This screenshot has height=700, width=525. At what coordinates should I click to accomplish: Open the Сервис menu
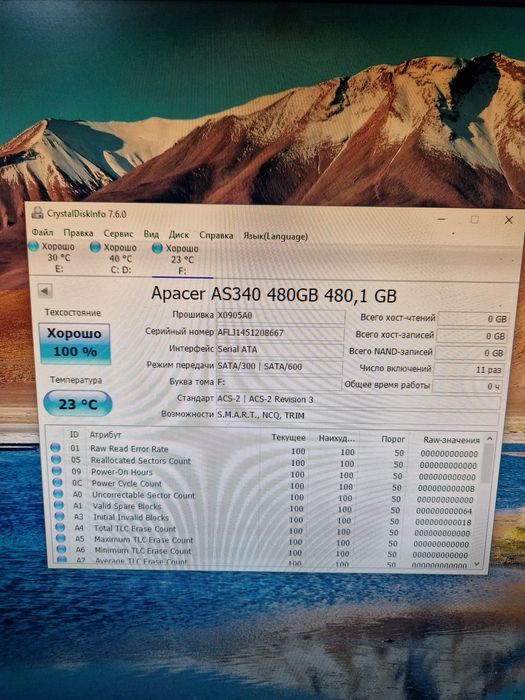pyautogui.click(x=118, y=233)
